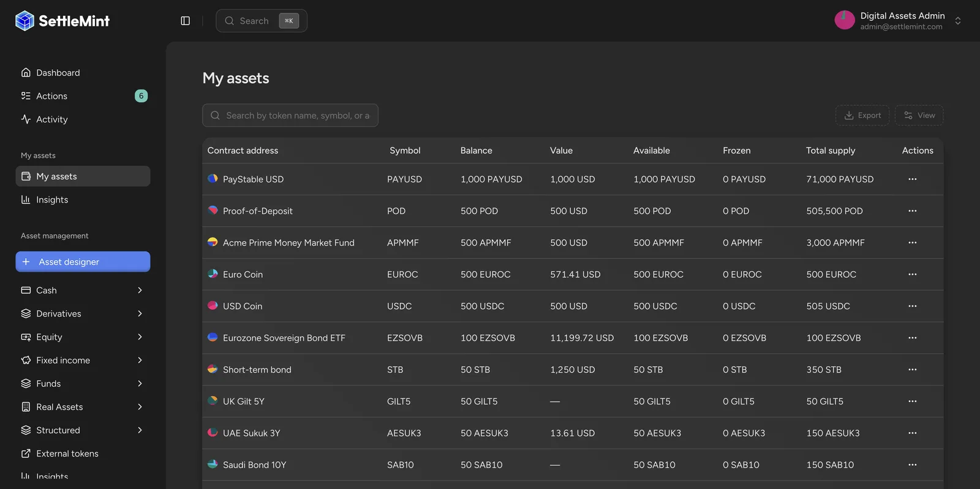Click the Balance column header
980x489 pixels.
point(477,151)
